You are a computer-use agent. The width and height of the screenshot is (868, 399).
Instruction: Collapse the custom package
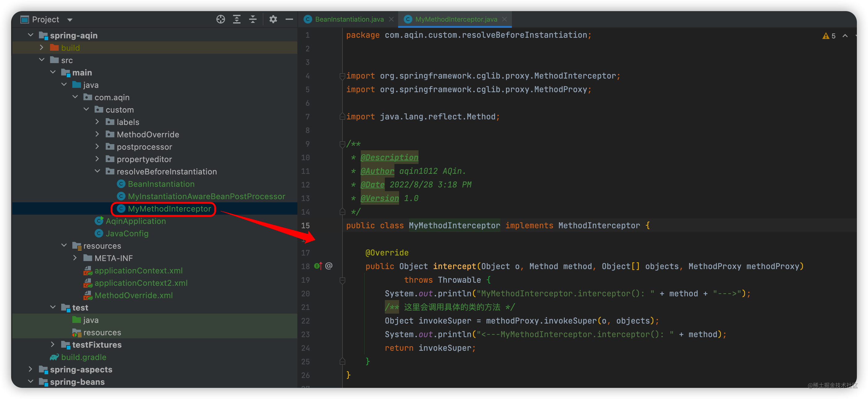86,109
